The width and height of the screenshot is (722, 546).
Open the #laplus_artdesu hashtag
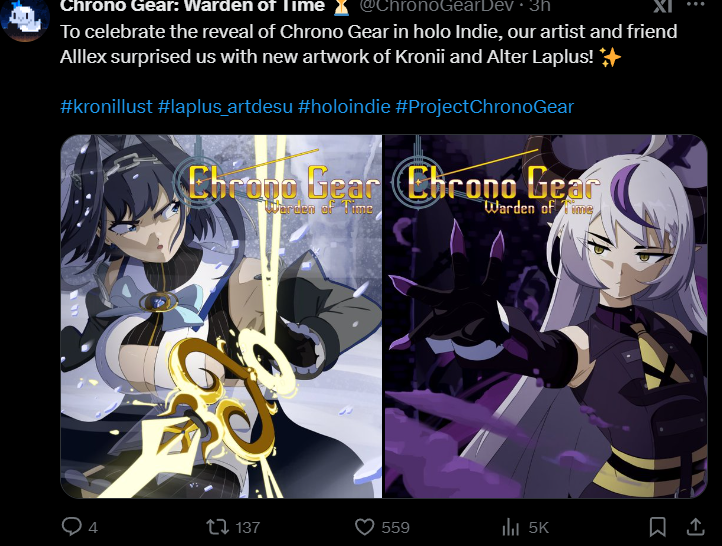click(x=225, y=107)
